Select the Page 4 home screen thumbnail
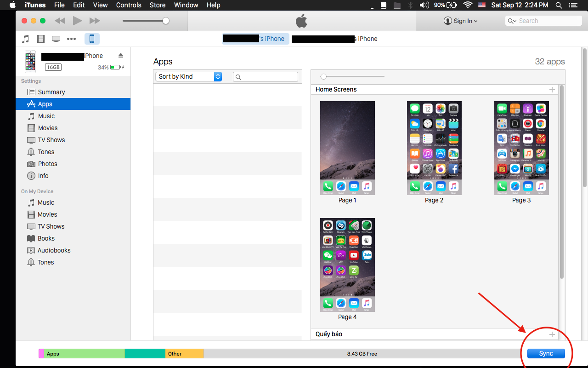 coord(347,265)
